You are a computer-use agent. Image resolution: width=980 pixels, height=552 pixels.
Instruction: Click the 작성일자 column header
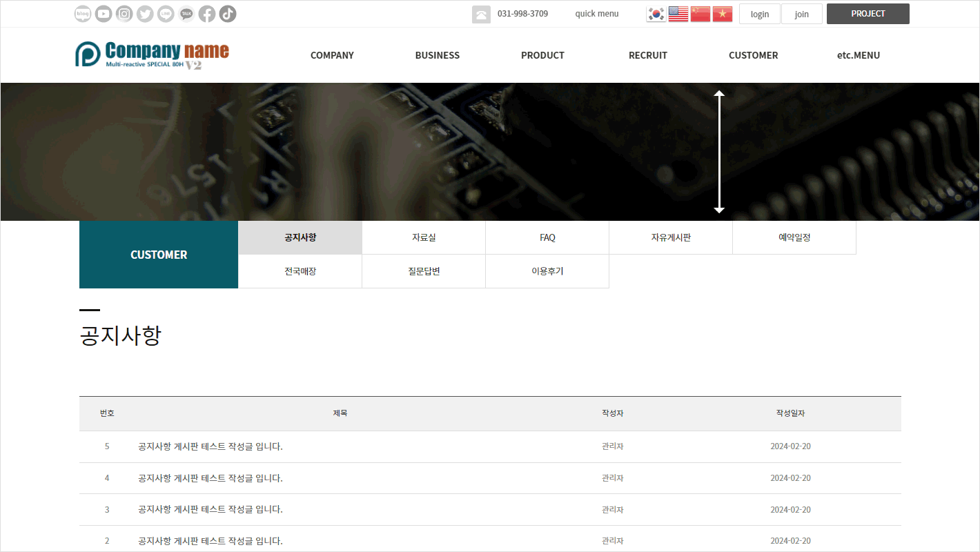tap(790, 413)
